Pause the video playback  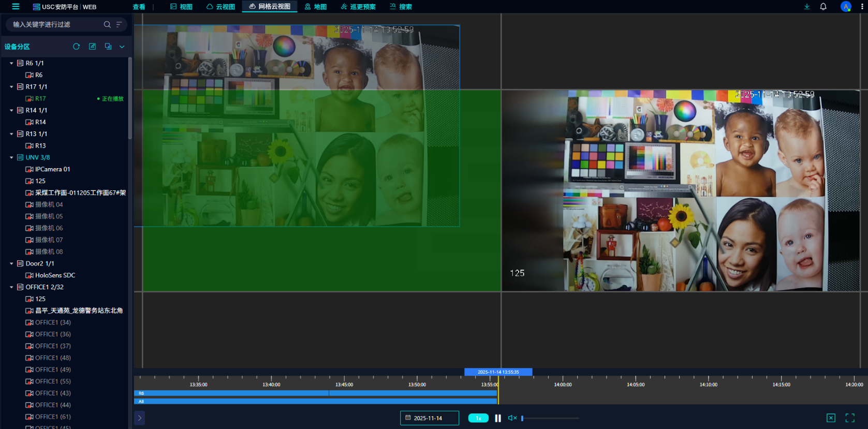498,418
